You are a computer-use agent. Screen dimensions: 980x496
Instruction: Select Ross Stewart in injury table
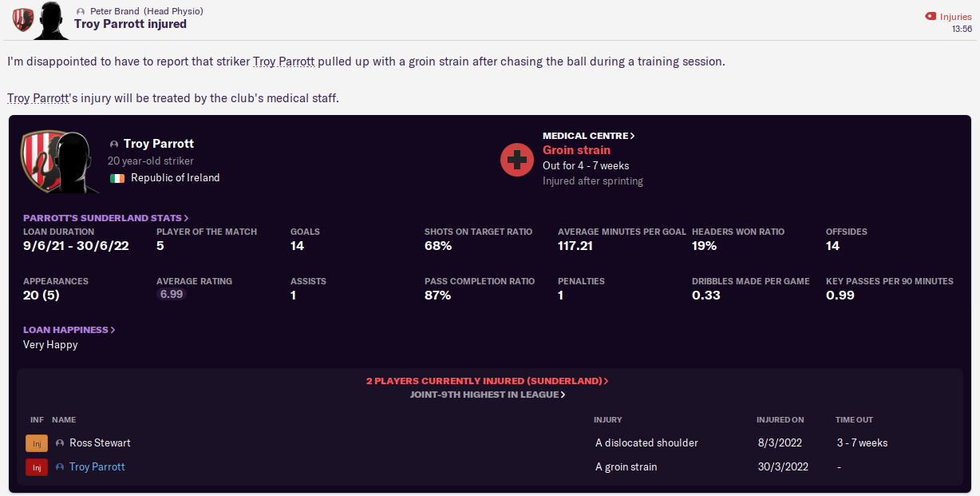[x=100, y=442]
